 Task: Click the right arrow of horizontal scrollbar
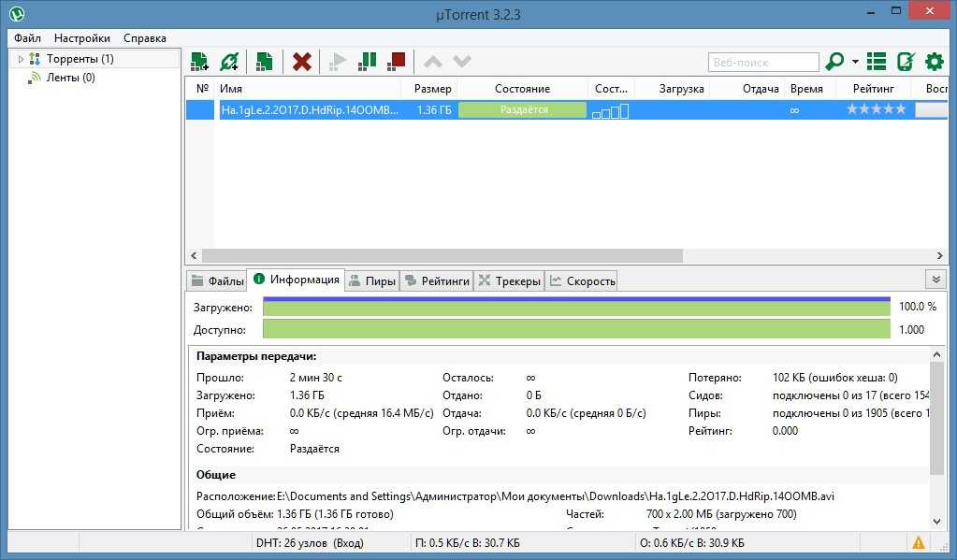pos(939,255)
